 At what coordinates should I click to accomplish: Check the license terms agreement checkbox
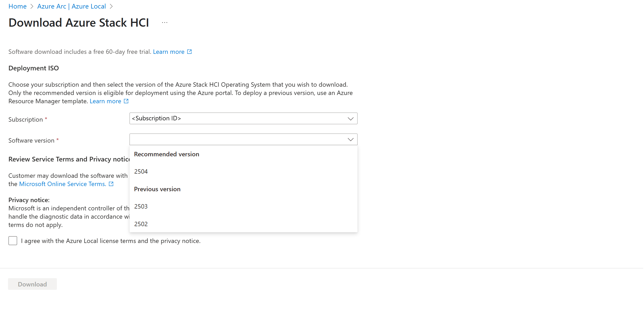pyautogui.click(x=13, y=241)
